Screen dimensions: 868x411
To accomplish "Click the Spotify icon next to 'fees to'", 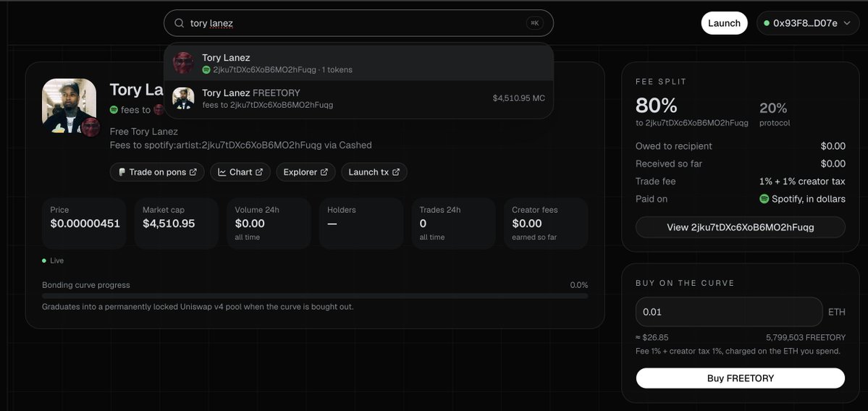I will coord(114,110).
